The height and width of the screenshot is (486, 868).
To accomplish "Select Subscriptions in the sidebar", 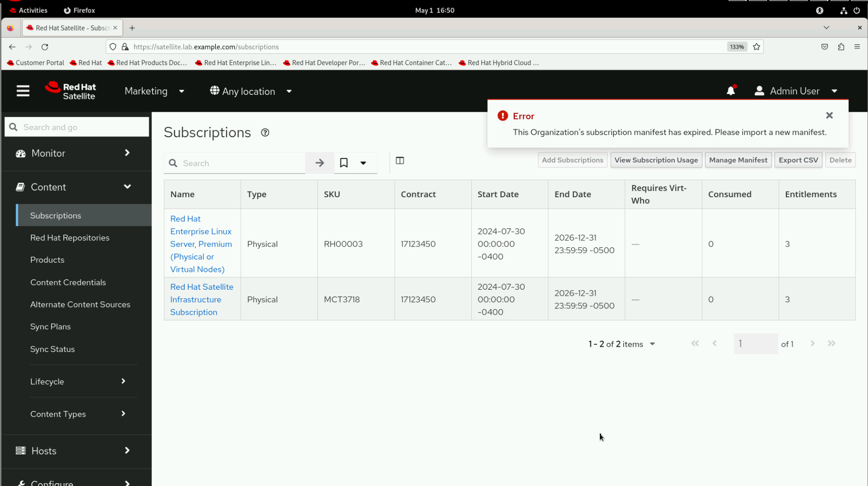I will coord(84,215).
